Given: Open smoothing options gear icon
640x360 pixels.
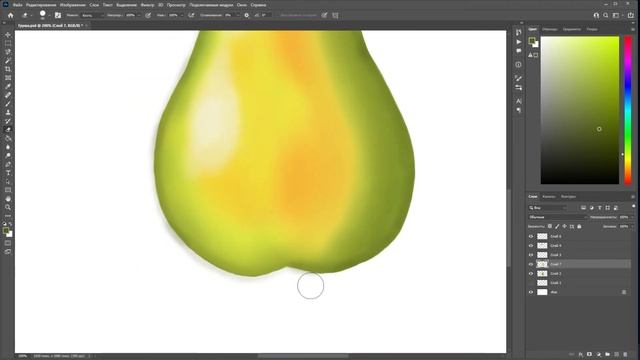Looking at the screenshot, I should coord(247,15).
